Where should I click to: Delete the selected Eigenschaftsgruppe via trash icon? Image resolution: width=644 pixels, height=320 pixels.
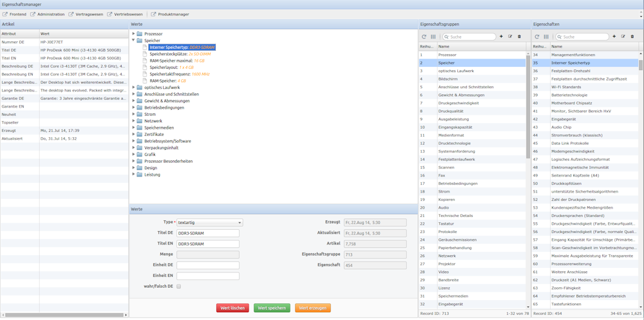click(519, 37)
